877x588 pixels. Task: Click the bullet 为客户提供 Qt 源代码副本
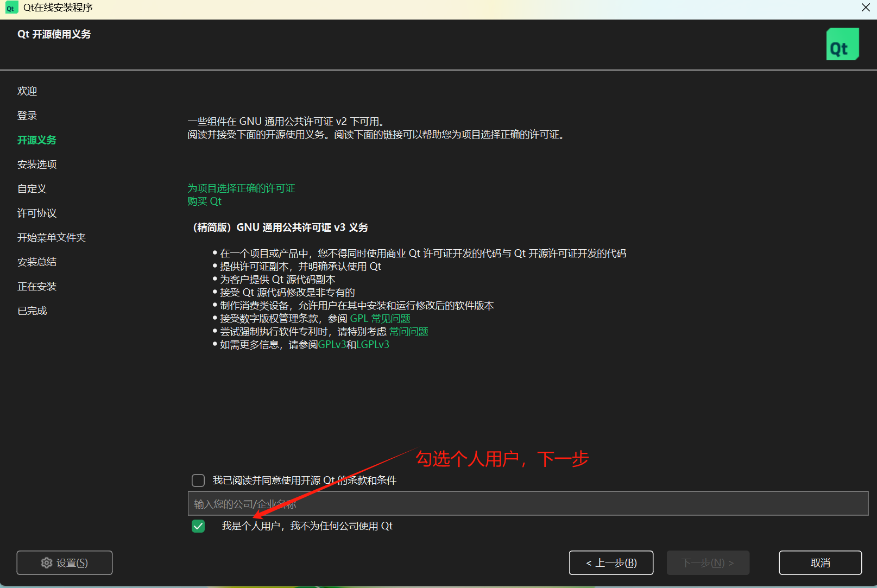[x=277, y=280]
